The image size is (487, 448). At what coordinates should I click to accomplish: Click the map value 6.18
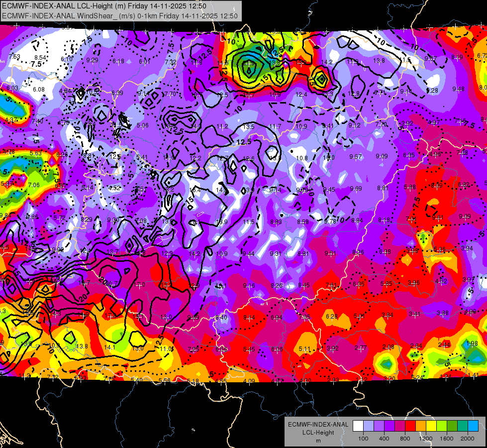tap(118, 61)
